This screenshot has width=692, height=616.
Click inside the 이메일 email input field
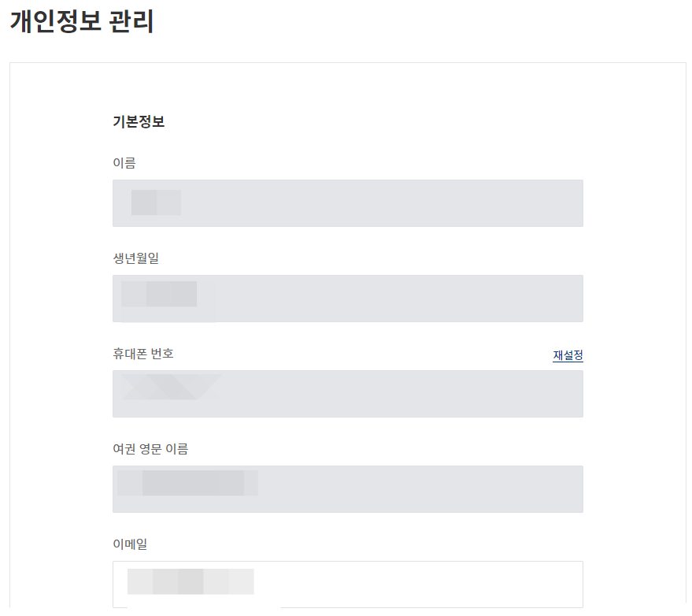click(347, 583)
